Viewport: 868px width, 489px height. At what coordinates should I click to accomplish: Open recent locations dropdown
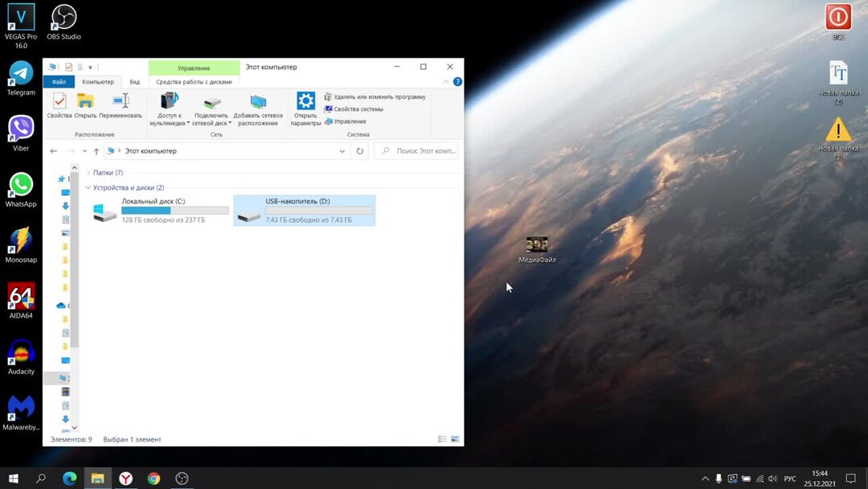84,150
